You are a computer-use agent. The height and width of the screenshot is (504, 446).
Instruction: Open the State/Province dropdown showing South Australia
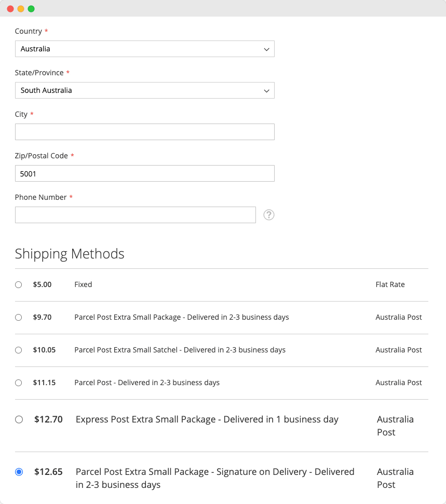click(145, 90)
